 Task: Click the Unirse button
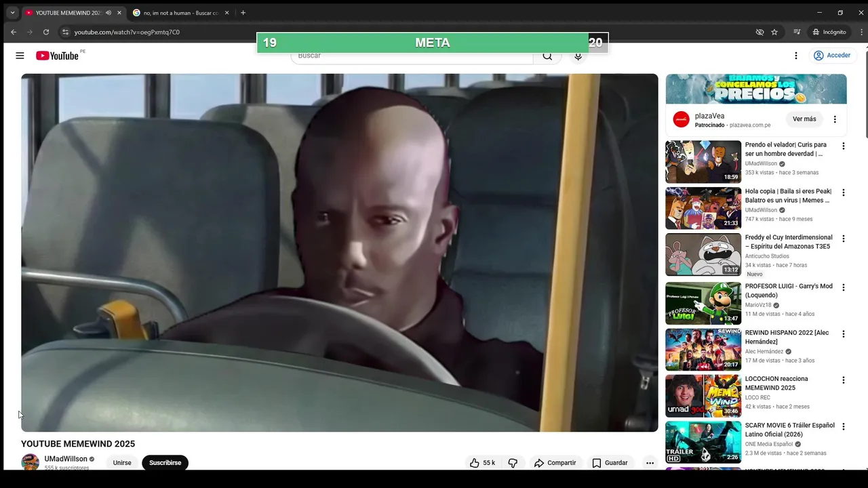[122, 463]
